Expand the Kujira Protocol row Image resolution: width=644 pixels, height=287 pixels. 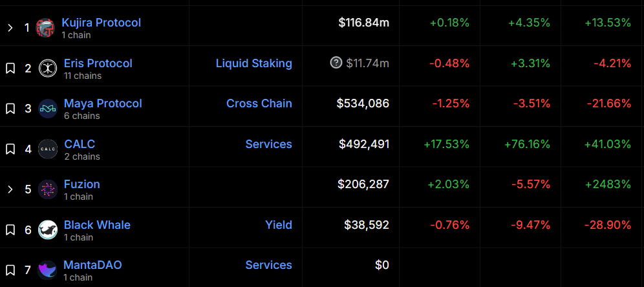(10, 28)
